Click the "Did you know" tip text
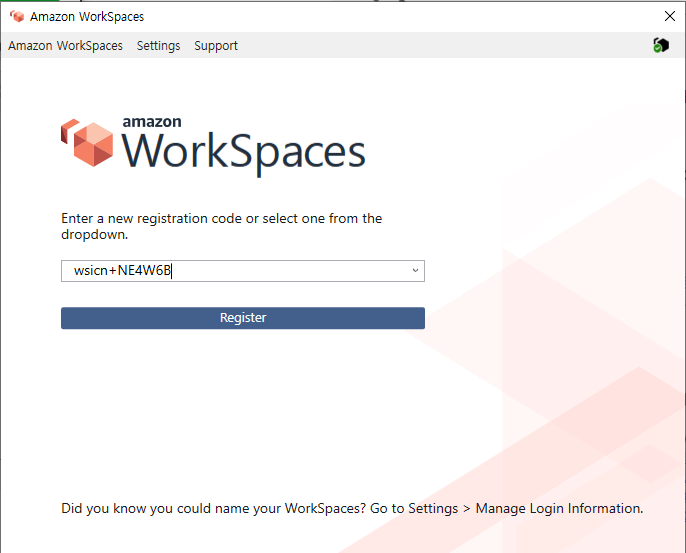This screenshot has width=686, height=553. pos(352,508)
